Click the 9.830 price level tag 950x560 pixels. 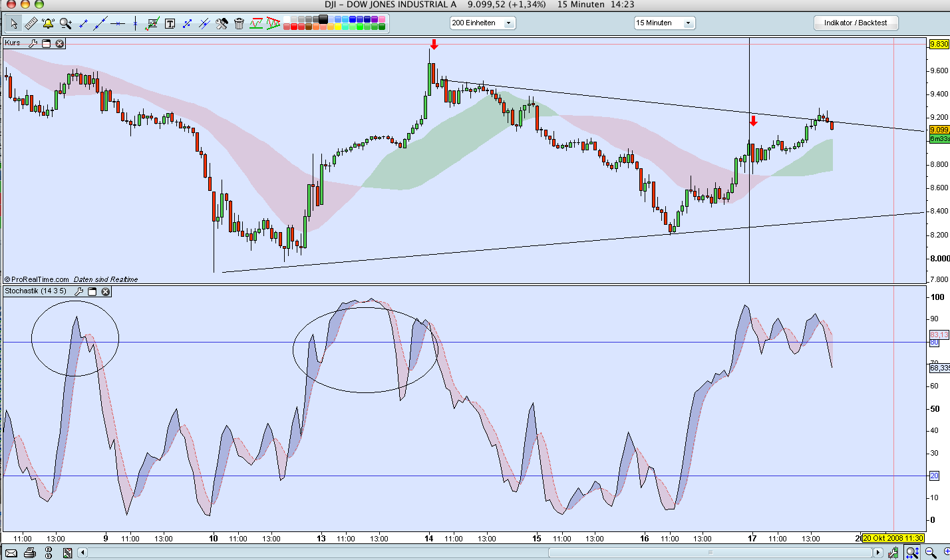coord(939,44)
